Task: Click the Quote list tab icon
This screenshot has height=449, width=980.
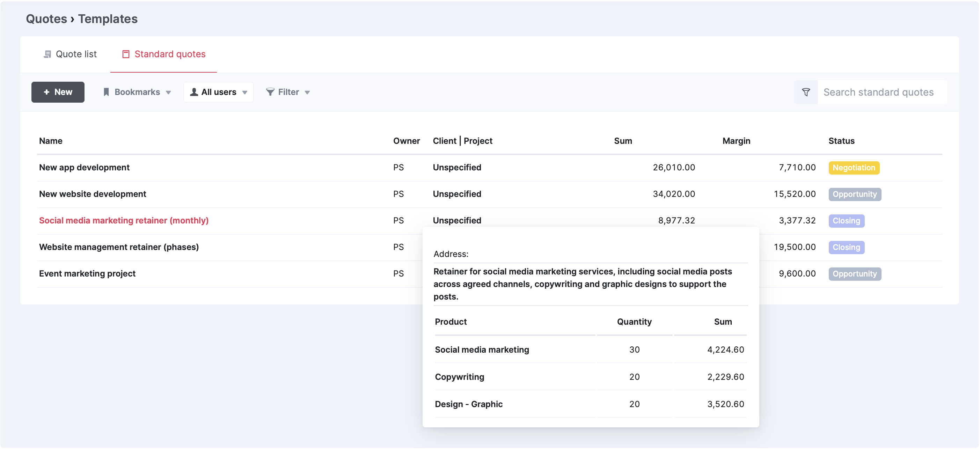Action: pos(47,54)
